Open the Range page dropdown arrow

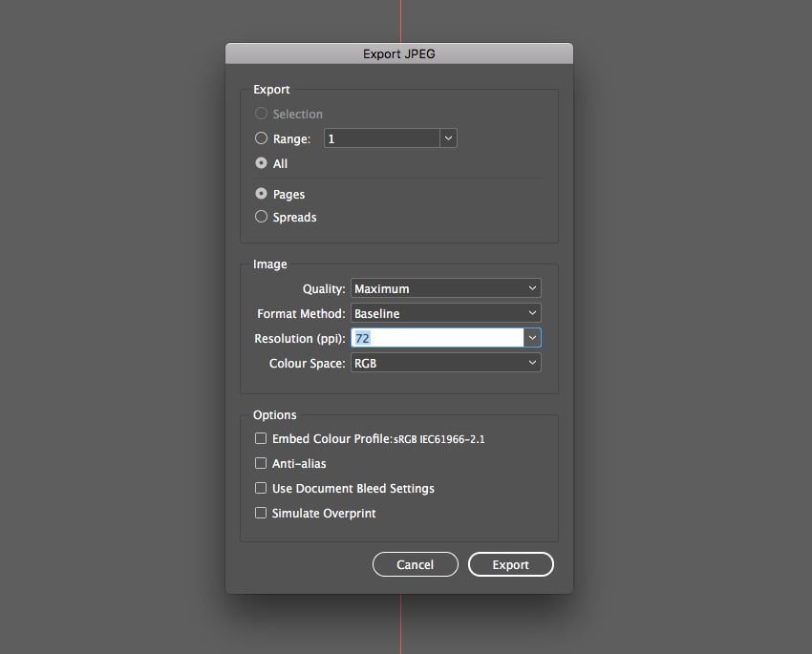(448, 138)
